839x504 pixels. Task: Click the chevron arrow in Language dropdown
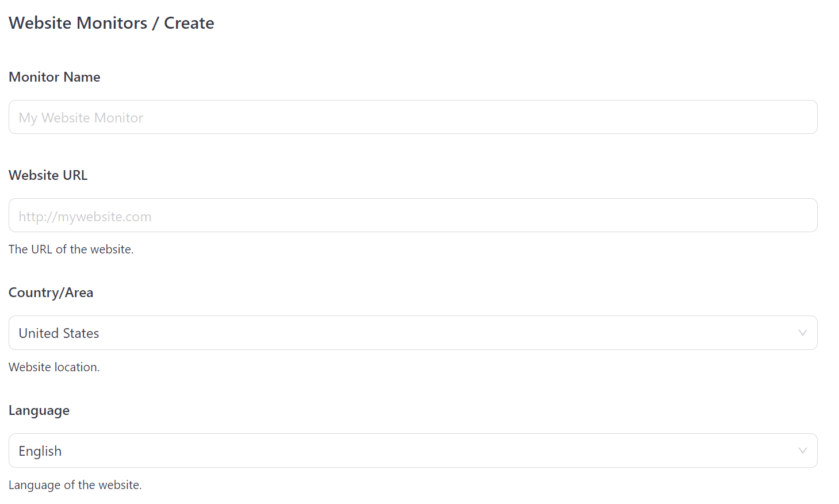pyautogui.click(x=802, y=451)
